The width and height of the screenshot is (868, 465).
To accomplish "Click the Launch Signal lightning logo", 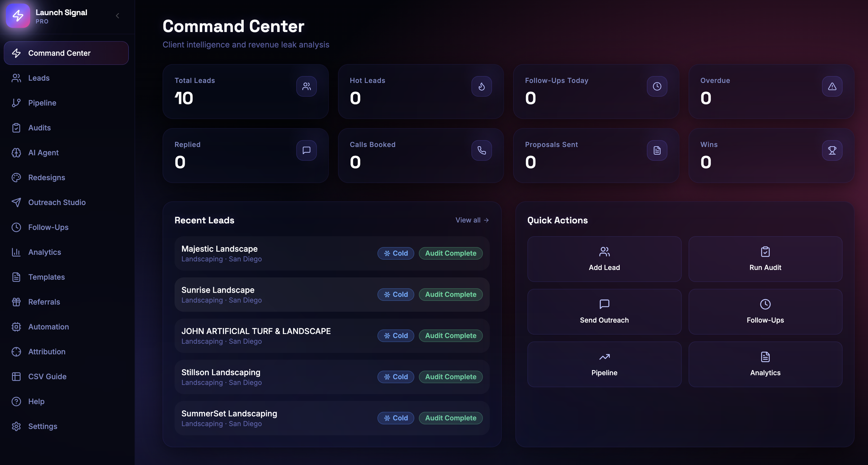I will pyautogui.click(x=18, y=16).
